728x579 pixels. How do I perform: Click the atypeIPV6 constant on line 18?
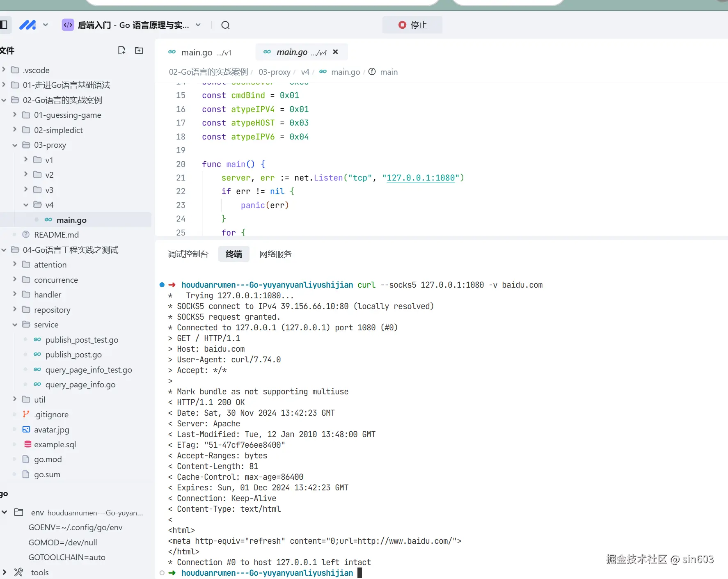[x=253, y=137]
